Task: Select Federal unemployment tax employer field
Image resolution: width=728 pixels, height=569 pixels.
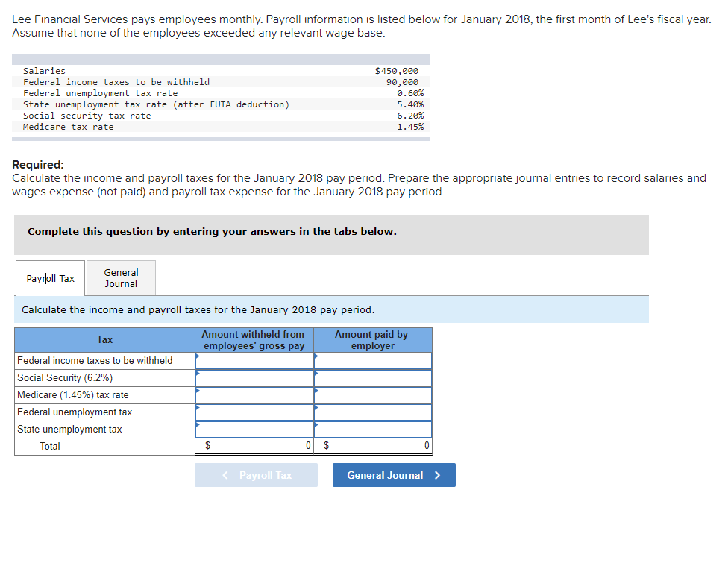Action: coord(373,412)
